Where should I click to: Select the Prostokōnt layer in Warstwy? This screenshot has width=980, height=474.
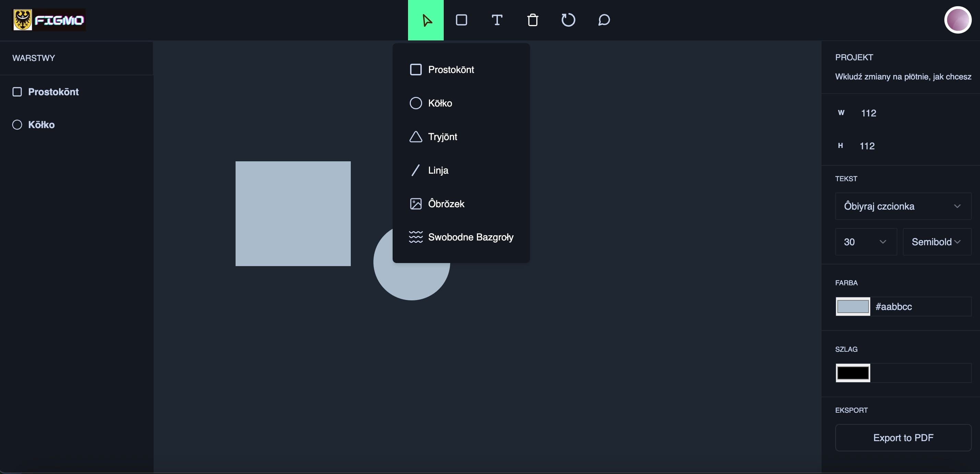point(53,91)
